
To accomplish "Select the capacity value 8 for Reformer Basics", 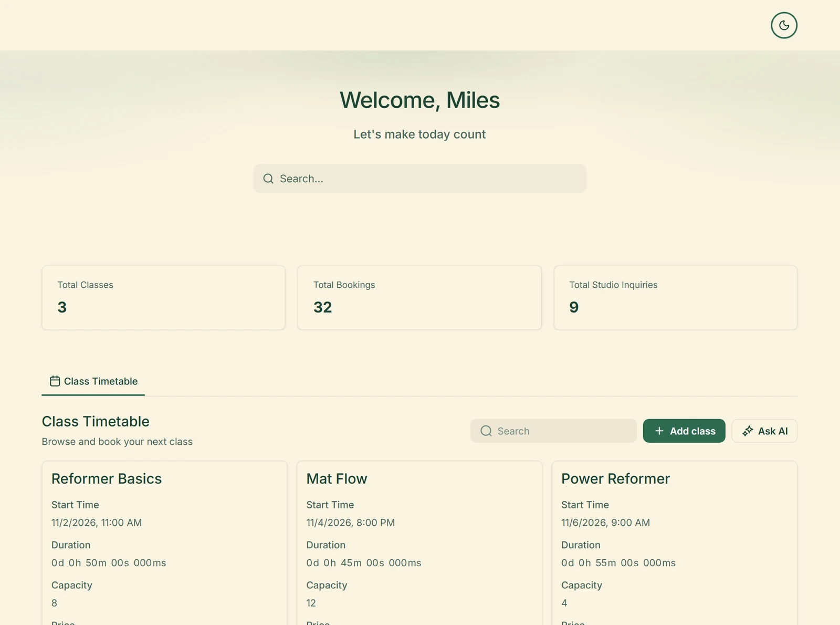I will pyautogui.click(x=55, y=603).
